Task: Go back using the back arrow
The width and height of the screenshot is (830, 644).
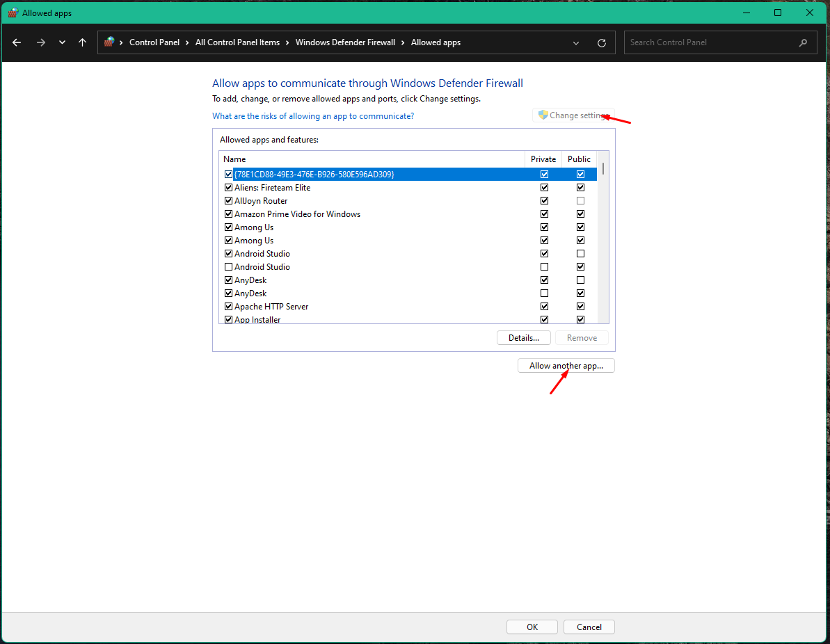Action: click(17, 42)
